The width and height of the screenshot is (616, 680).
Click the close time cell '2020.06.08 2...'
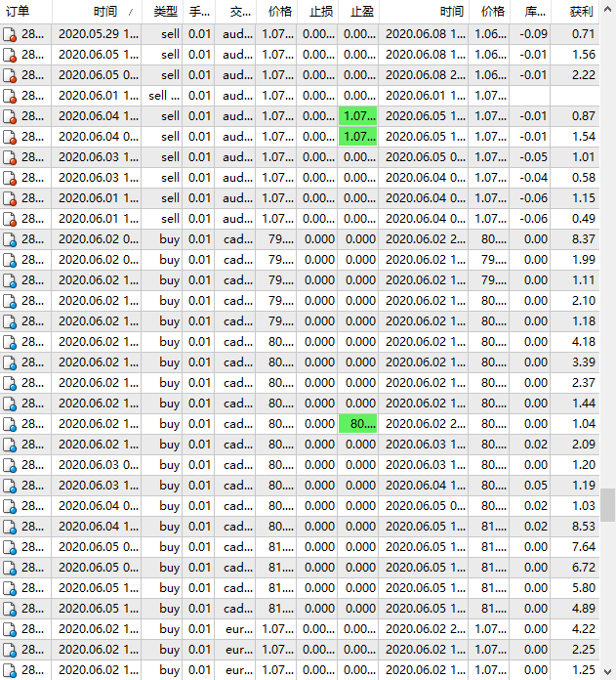(426, 75)
